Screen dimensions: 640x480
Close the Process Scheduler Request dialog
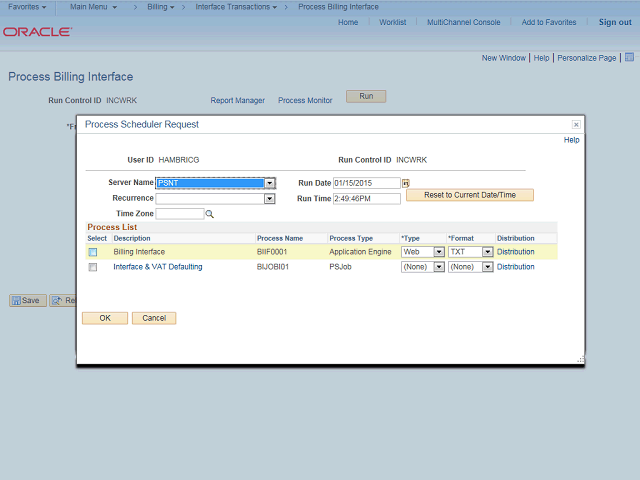click(576, 125)
